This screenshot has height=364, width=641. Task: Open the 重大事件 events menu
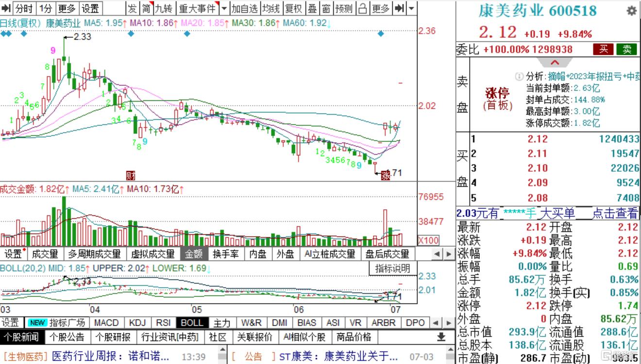tap(197, 8)
